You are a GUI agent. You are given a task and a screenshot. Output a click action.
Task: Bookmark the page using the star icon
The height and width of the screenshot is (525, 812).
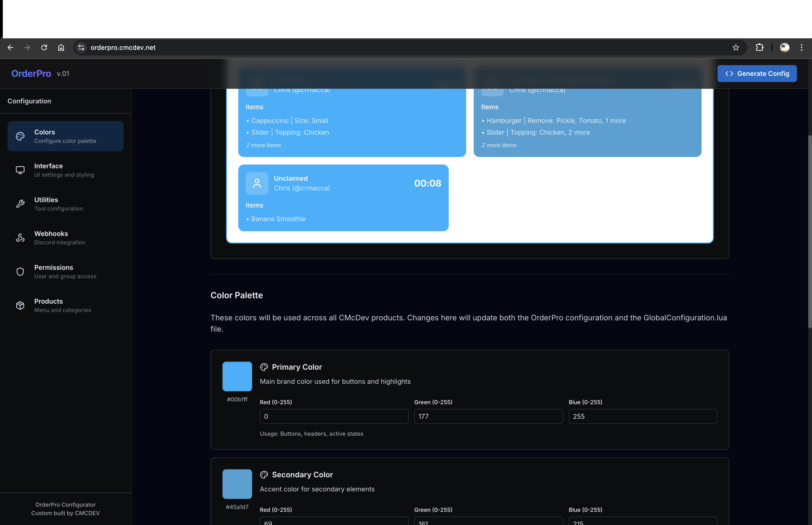(736, 47)
